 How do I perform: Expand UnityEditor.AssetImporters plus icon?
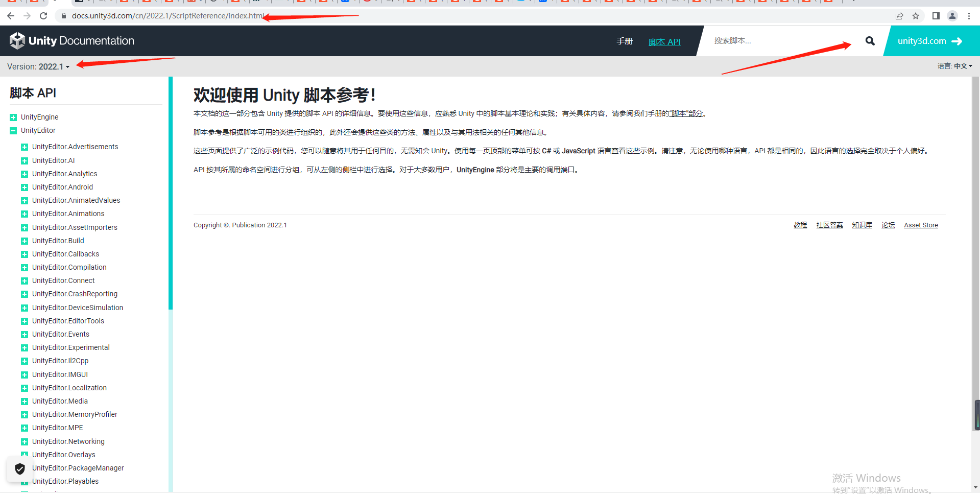[24, 228]
